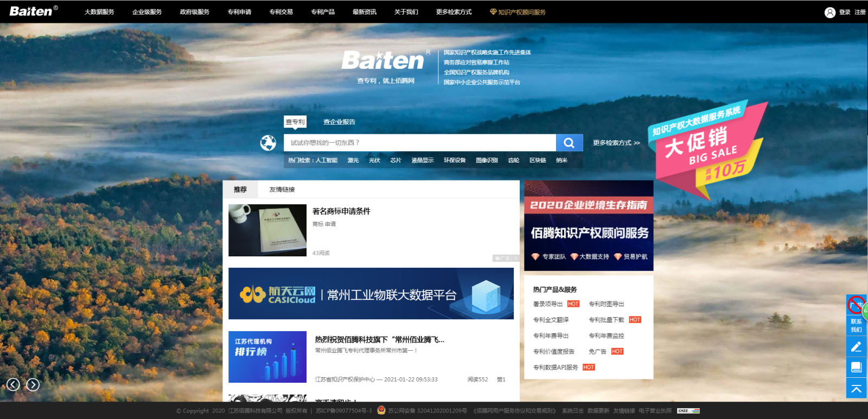Image resolution: width=868 pixels, height=419 pixels.
Task: Click the magnifier search button
Action: [569, 143]
